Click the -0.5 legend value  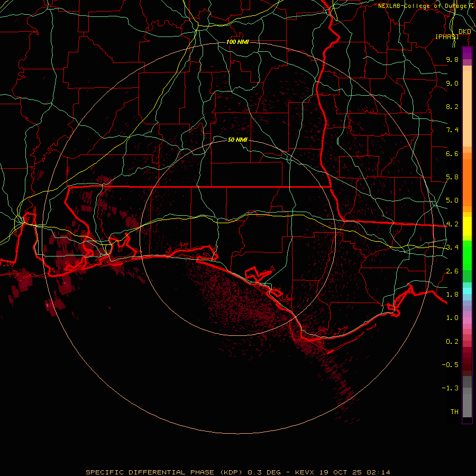[x=450, y=365]
